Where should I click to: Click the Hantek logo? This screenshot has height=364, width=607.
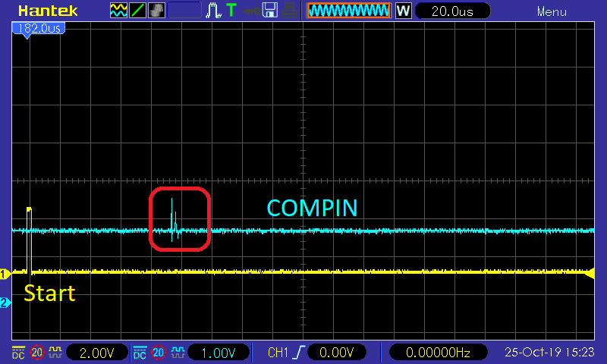48,11
